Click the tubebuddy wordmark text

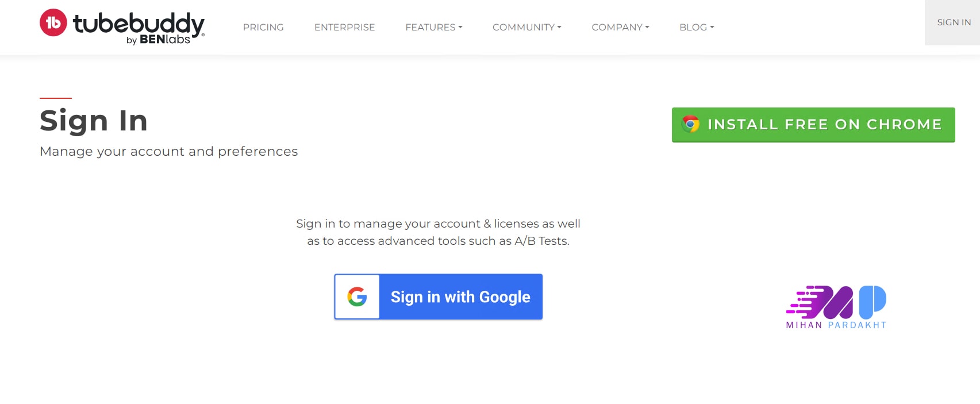point(139,22)
